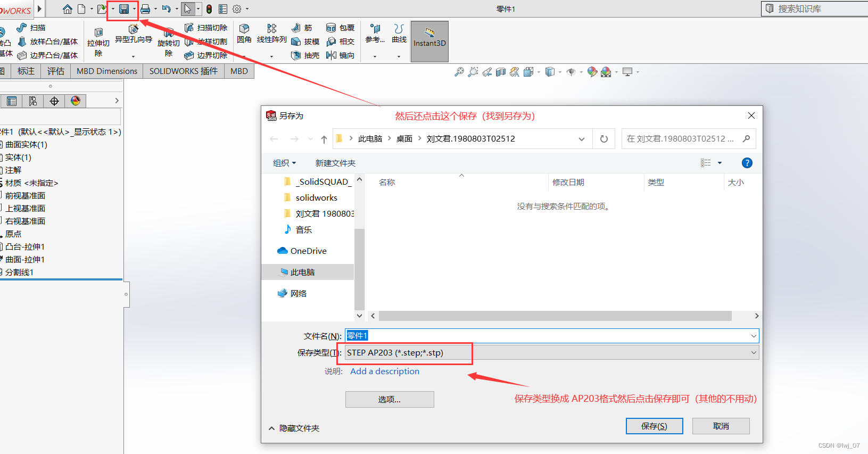Collapse folders via 隐藏文件夹 chevron

(x=272, y=428)
